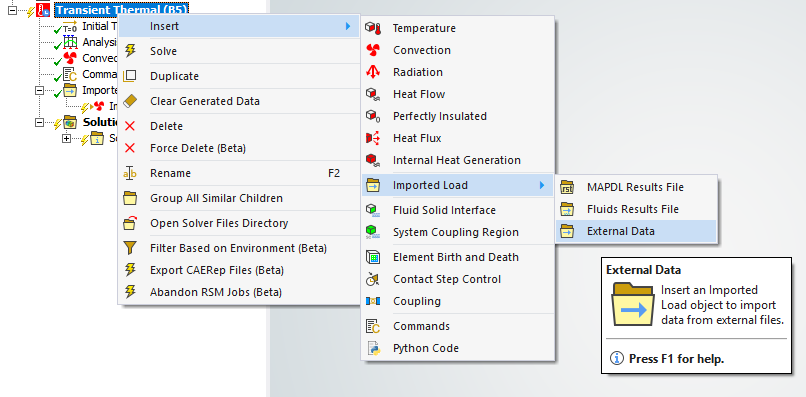
Task: Click the Transient Thermal thermometer icon in tree
Action: (x=43, y=10)
